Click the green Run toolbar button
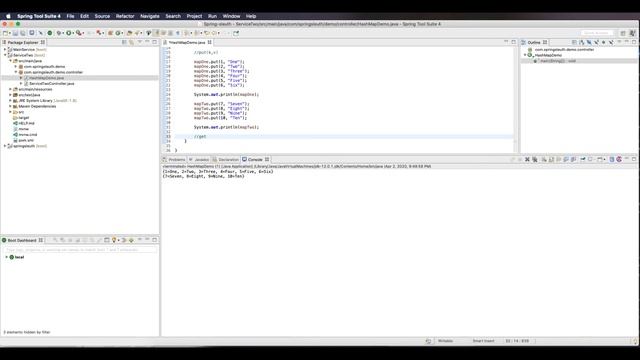This screenshot has width=640, height=360. click(x=69, y=33)
